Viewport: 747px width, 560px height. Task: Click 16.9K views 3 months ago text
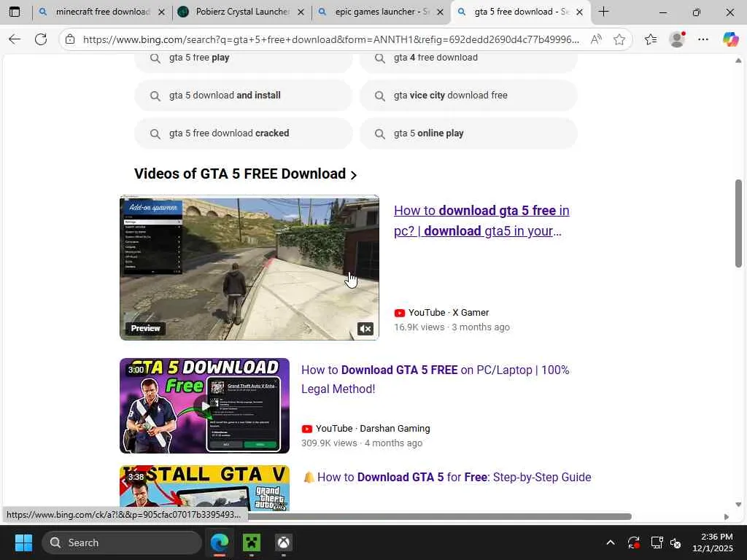click(x=452, y=327)
